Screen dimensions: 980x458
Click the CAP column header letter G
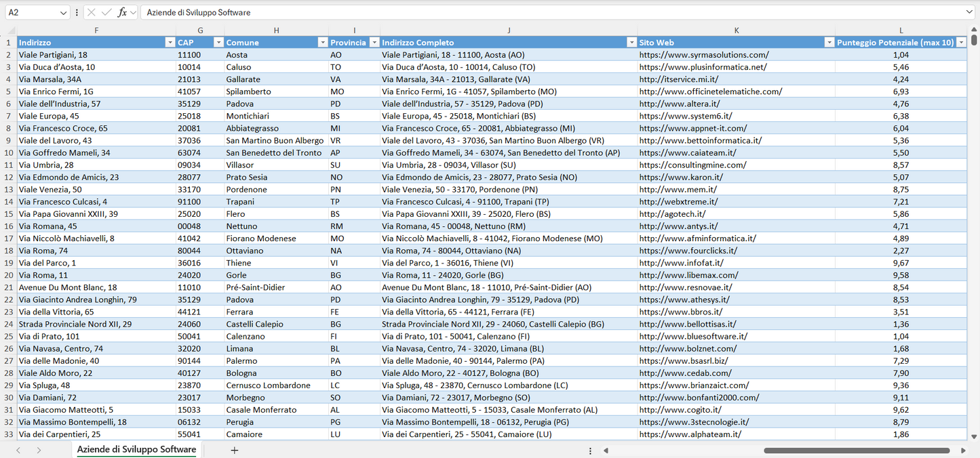pos(200,30)
